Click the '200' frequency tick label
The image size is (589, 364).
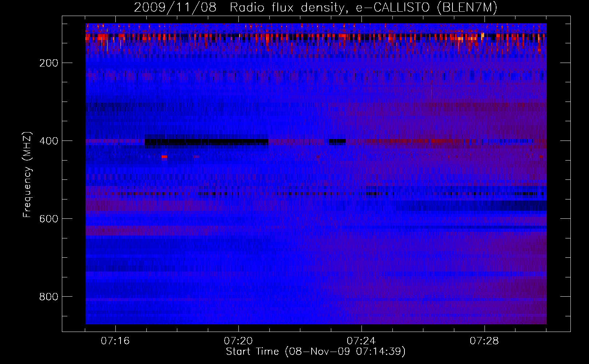49,63
